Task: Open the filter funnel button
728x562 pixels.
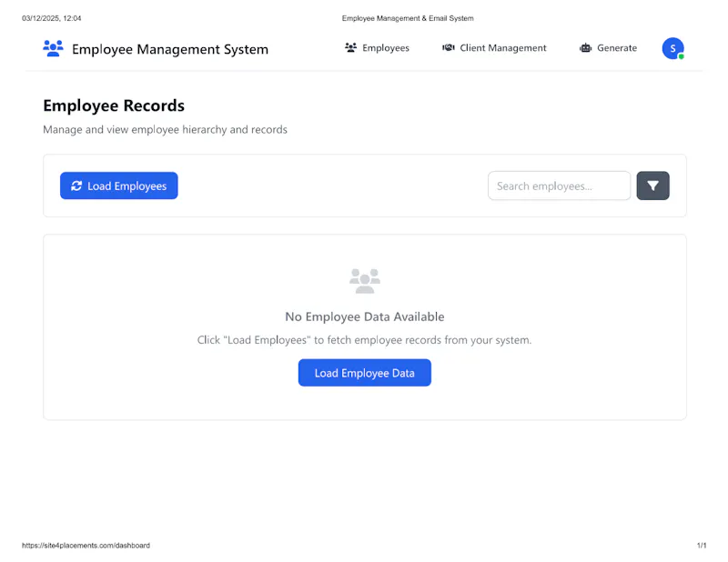Action: tap(652, 186)
